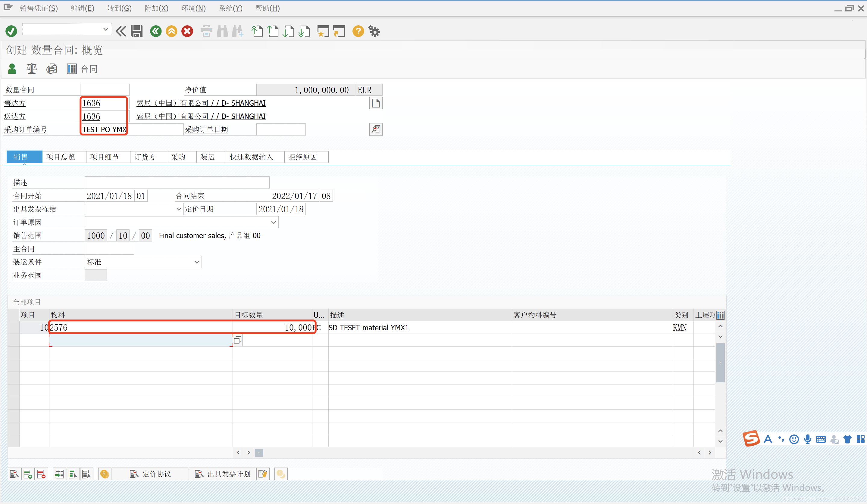Viewport: 867px width, 504px height.
Task: Open the 系统(Y) menu
Action: (x=230, y=8)
